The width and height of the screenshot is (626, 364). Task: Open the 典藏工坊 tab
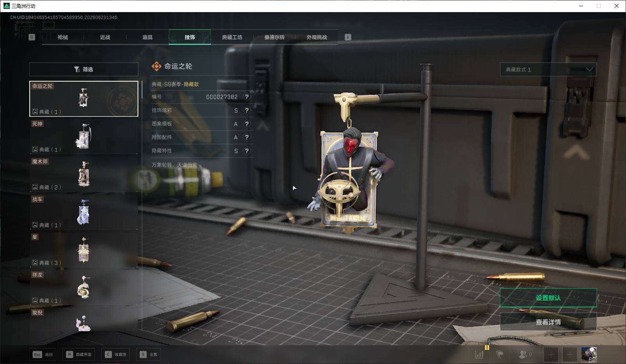232,37
